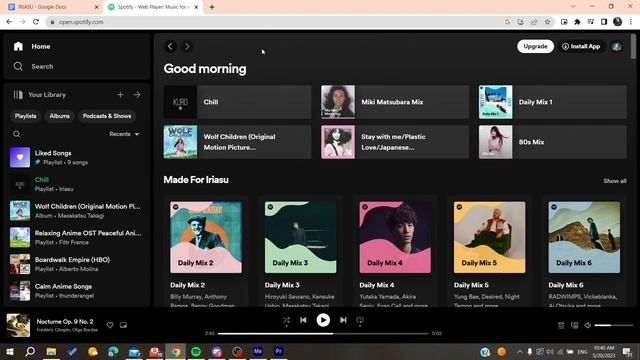
Task: Open the playback queue icon
Action: (561, 325)
